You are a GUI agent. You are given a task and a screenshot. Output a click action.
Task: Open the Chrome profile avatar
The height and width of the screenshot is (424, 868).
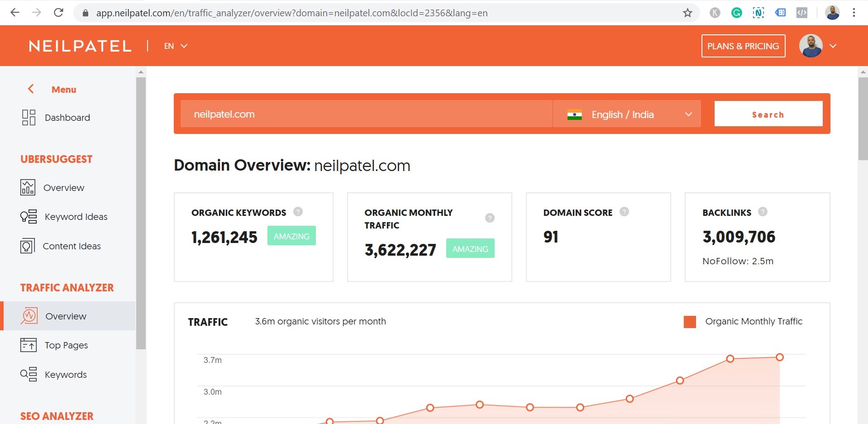point(832,13)
